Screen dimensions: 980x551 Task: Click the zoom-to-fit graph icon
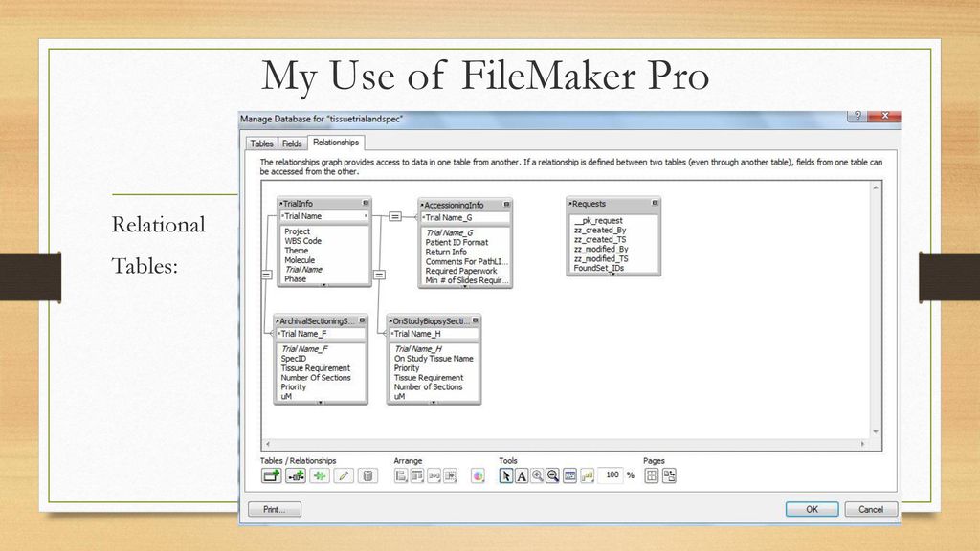coord(570,476)
